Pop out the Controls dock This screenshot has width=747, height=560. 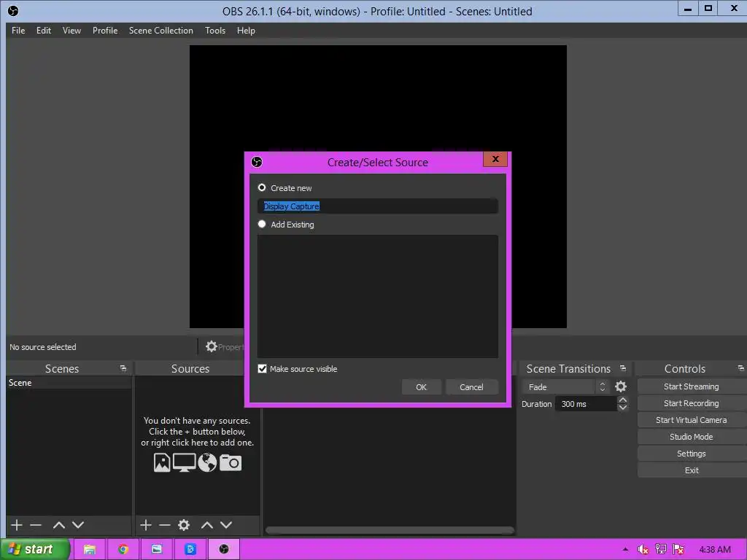click(x=741, y=368)
